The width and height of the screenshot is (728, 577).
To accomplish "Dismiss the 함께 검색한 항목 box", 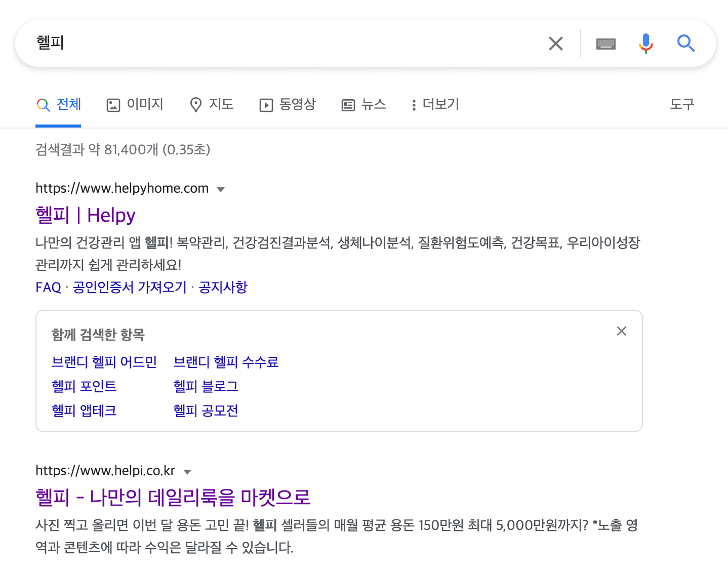I will coord(622,331).
